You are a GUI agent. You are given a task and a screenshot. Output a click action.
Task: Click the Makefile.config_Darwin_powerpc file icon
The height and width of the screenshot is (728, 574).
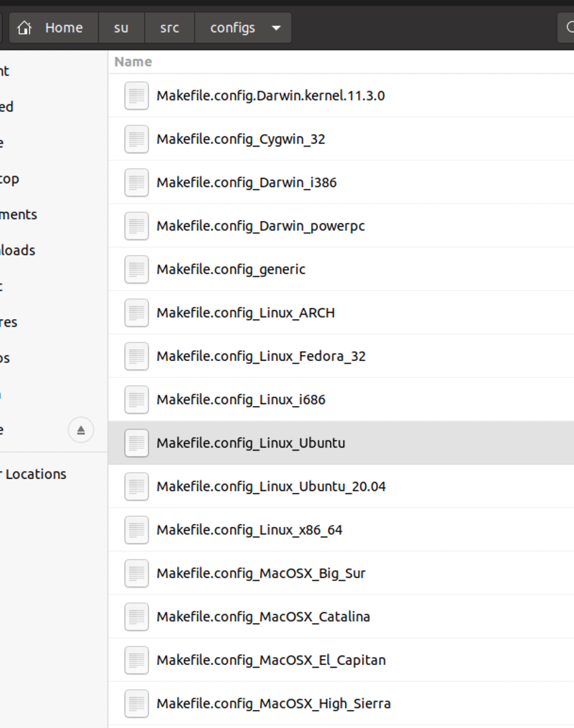pos(136,226)
